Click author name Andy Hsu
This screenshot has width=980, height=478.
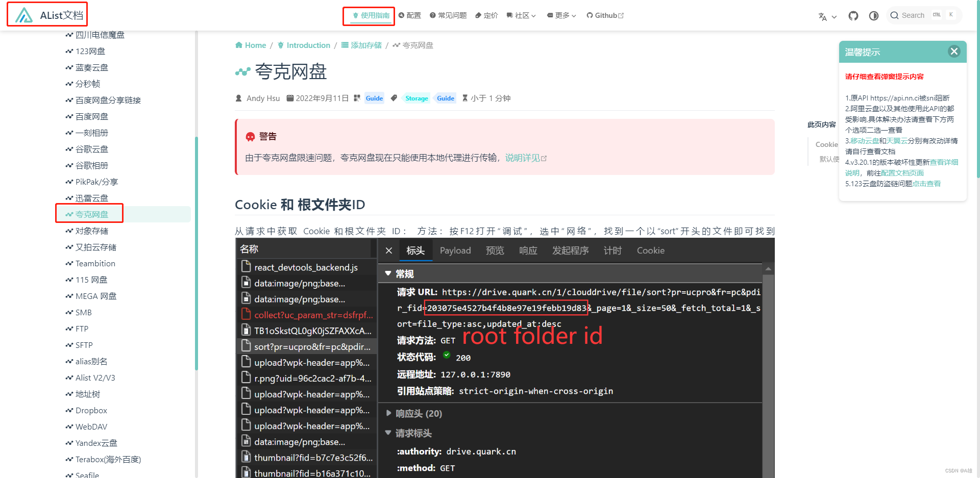click(x=263, y=98)
